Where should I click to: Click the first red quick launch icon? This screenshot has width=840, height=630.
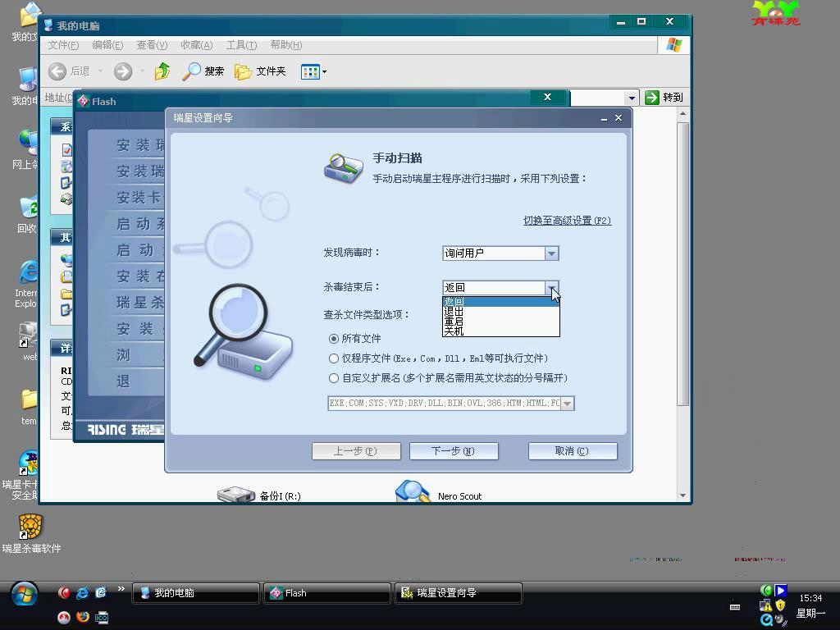pos(64,592)
